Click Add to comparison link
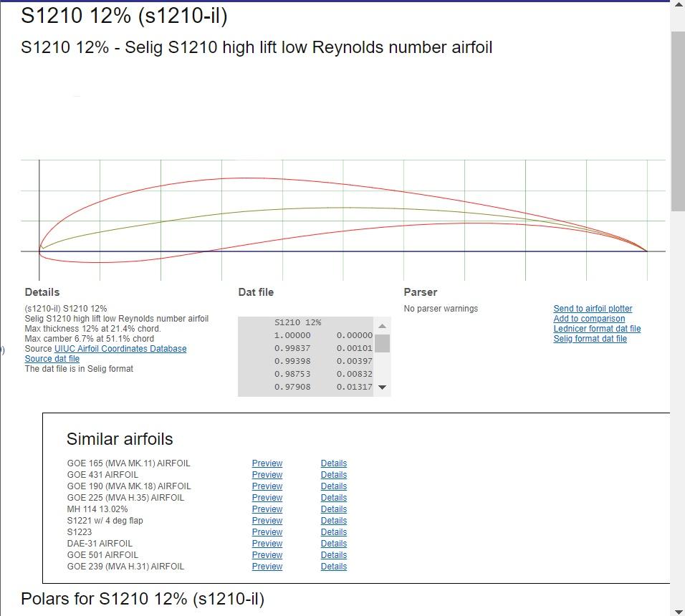Screen dimensions: 685x616 [x=589, y=319]
